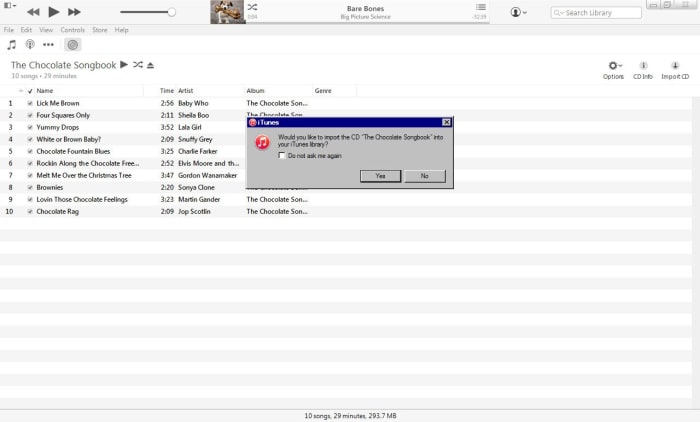
Task: Open the Controls menu
Action: 72,30
